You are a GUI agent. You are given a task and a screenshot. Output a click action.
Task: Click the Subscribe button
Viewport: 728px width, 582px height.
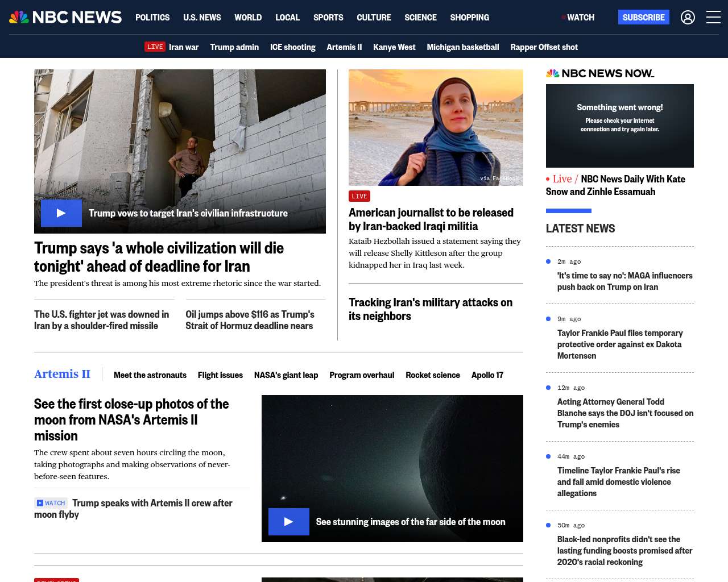pyautogui.click(x=644, y=17)
